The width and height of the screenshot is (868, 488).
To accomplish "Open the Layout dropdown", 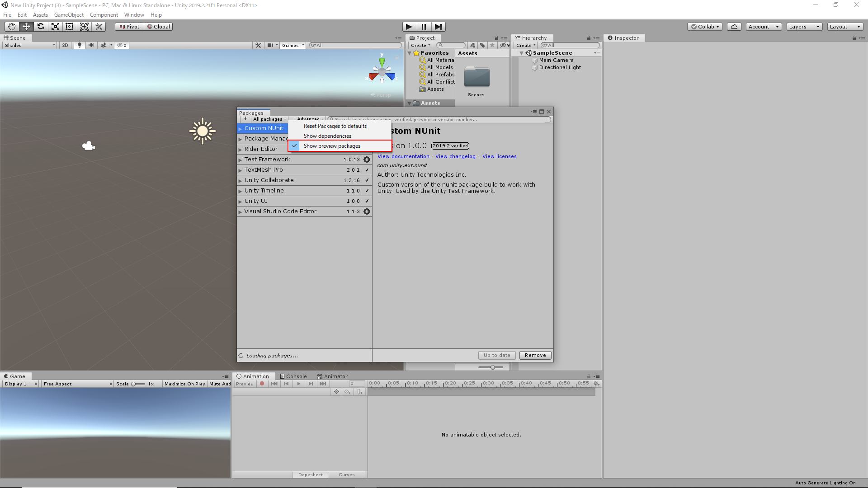I will point(845,27).
